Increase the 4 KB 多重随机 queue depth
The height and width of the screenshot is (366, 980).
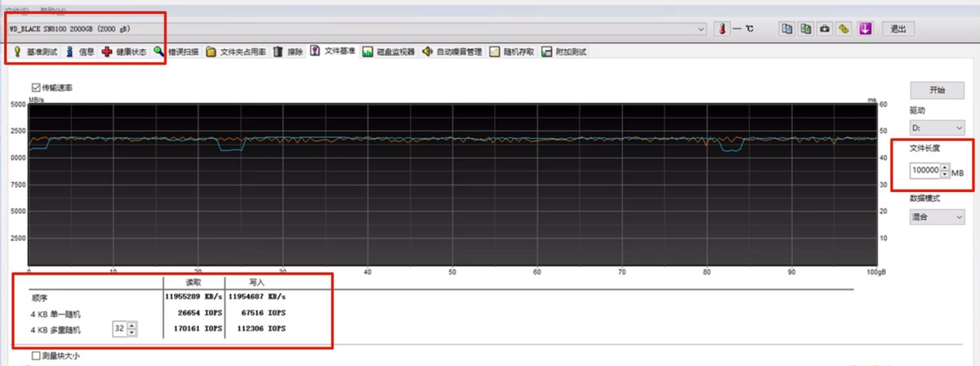click(x=132, y=326)
